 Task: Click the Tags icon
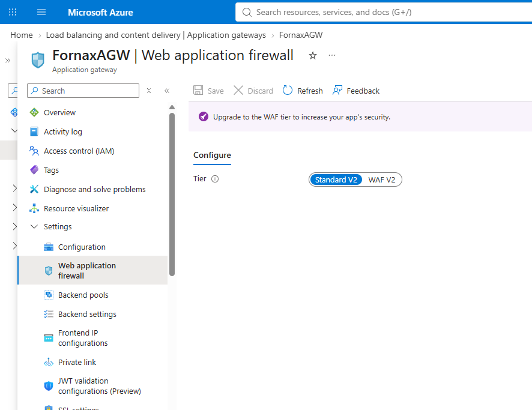click(34, 170)
